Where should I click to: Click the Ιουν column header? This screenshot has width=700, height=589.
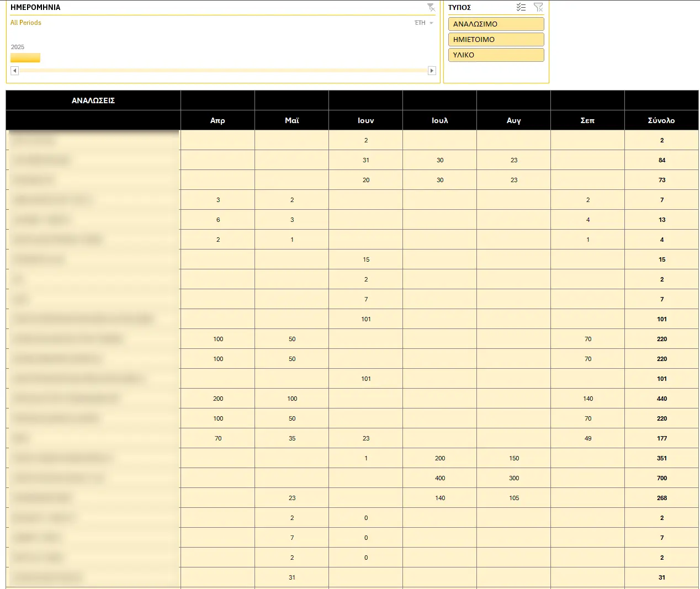[365, 120]
